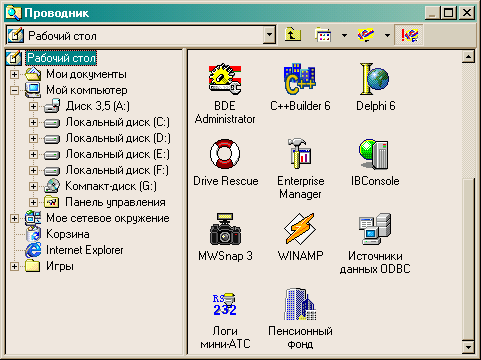Open the view mode dropdown arrow in toolbar

(x=344, y=35)
